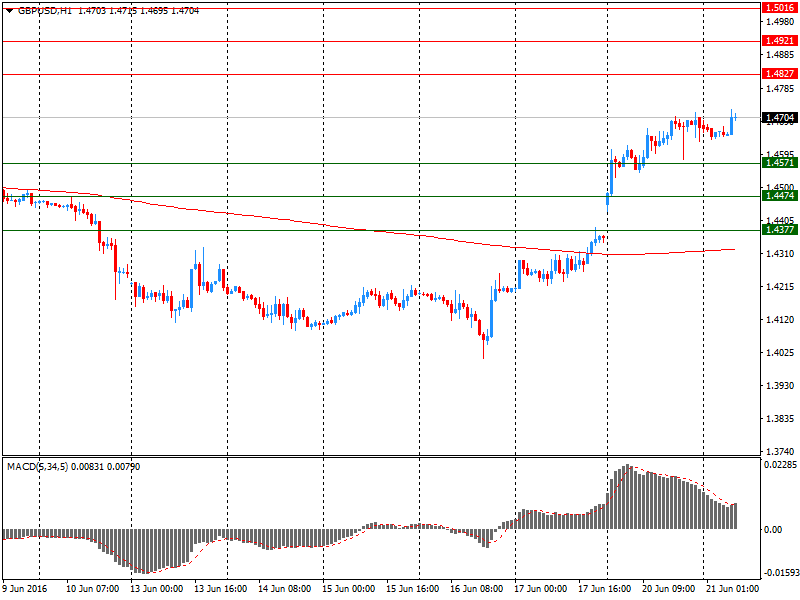This screenshot has height=600, width=800.
Task: Click the 21 Jun 01:00 time label
Action: 732,589
